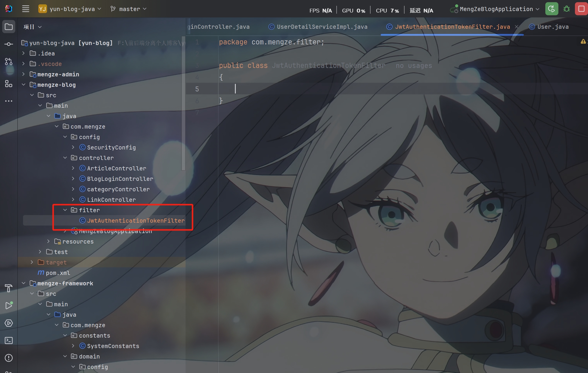Open pom.xml in the project tree
Viewport: 588px width, 373px height.
pos(58,273)
